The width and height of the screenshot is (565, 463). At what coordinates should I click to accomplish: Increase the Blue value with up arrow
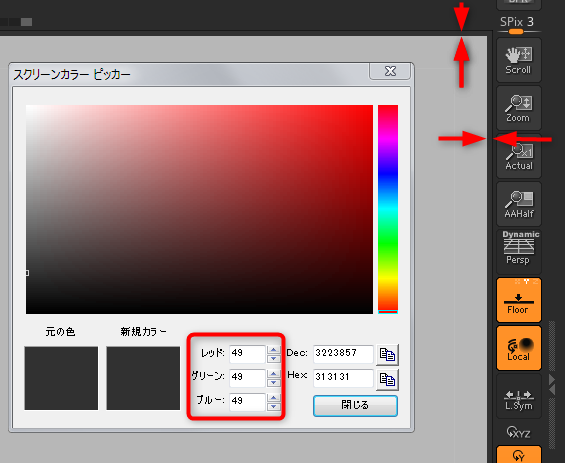(273, 397)
